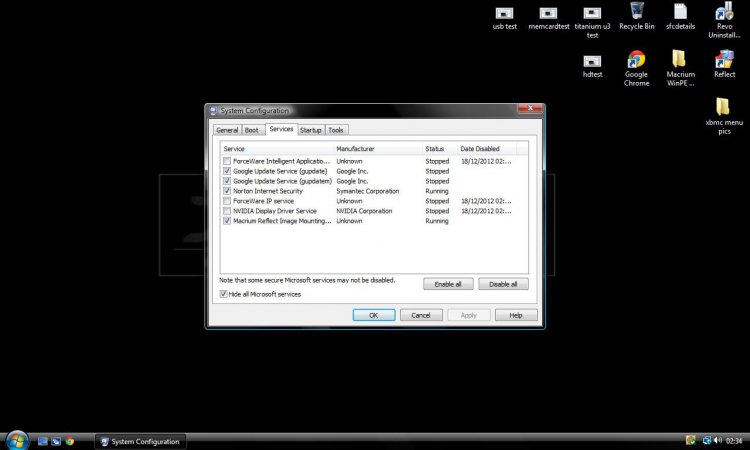750x450 pixels.
Task: Click the Cancel button
Action: coord(421,315)
